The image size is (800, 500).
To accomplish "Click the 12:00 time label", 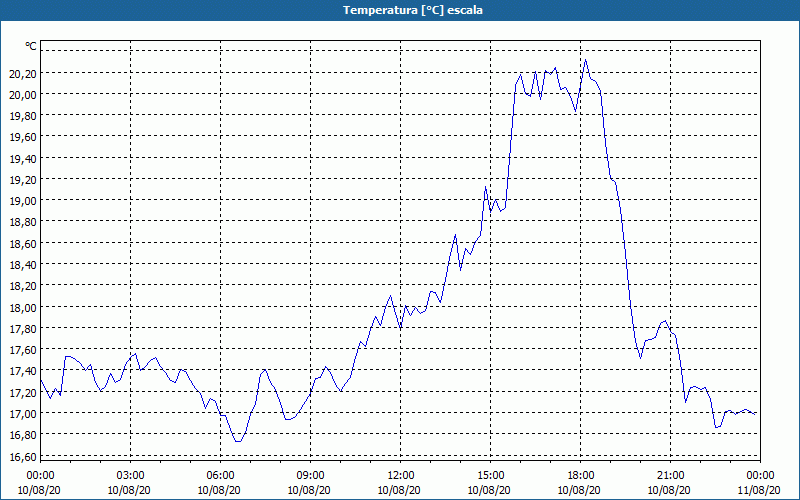I will pos(400,476).
